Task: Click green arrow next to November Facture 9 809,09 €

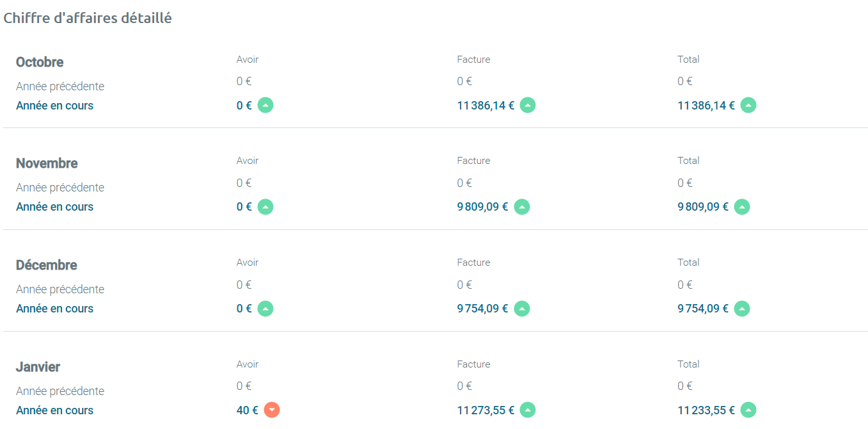Action: point(522,207)
